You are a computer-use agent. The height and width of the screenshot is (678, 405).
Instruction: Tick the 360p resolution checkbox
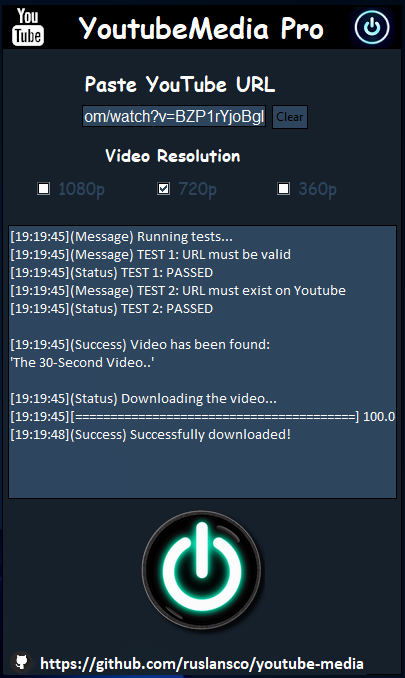click(x=284, y=189)
